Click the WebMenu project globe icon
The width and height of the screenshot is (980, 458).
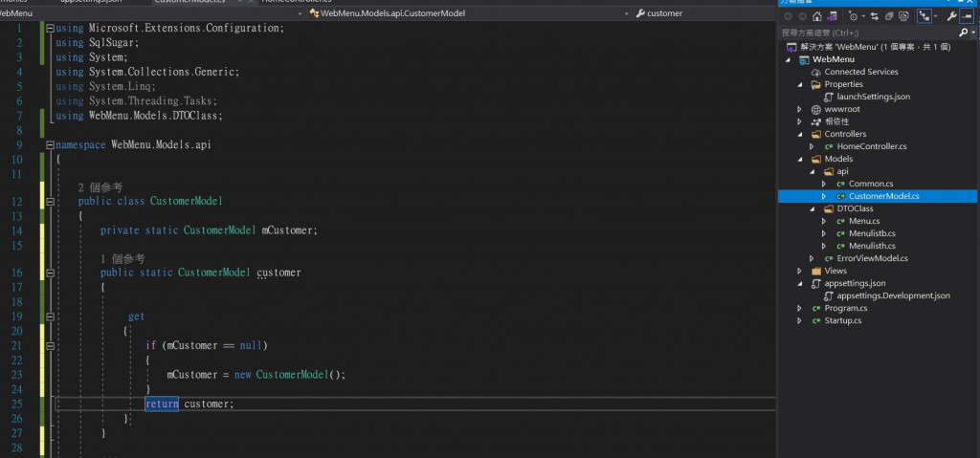pyautogui.click(x=804, y=59)
